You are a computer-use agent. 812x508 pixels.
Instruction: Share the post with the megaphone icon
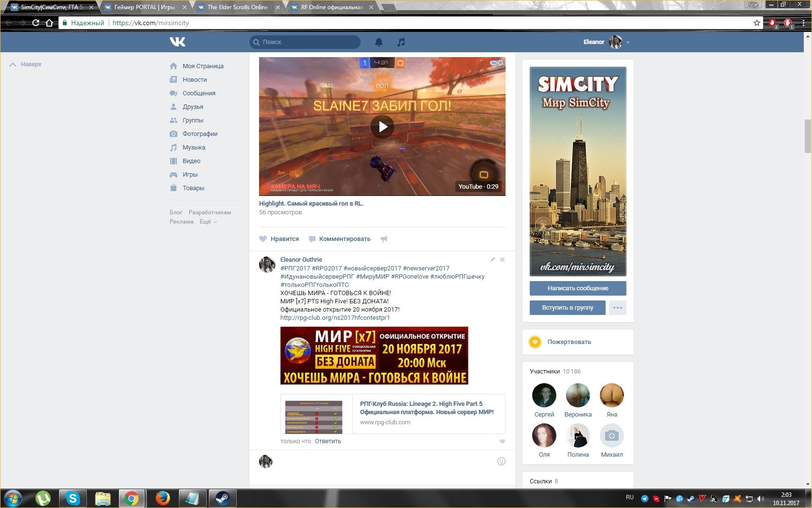click(x=384, y=239)
